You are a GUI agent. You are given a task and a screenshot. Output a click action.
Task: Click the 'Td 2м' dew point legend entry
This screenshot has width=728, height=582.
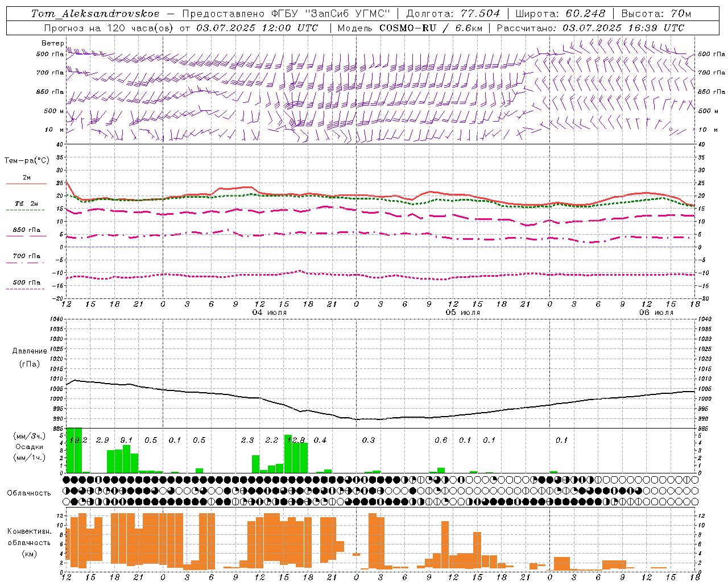coord(27,203)
